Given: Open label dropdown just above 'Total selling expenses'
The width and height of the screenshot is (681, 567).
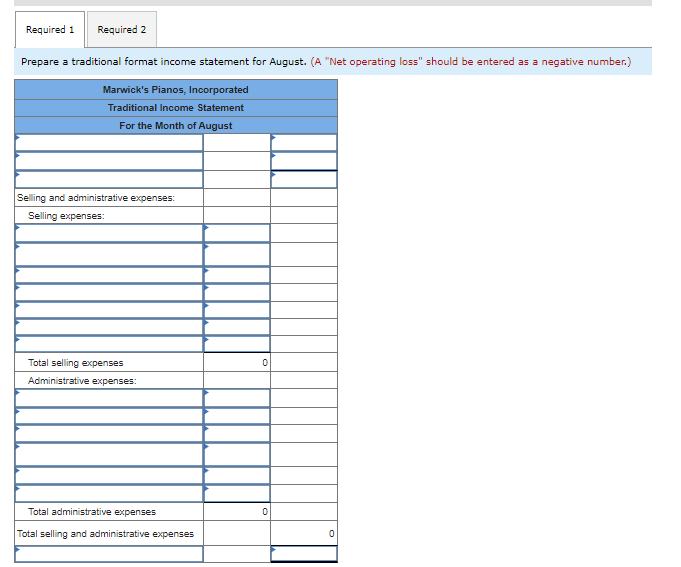Looking at the screenshot, I should click(x=109, y=344).
